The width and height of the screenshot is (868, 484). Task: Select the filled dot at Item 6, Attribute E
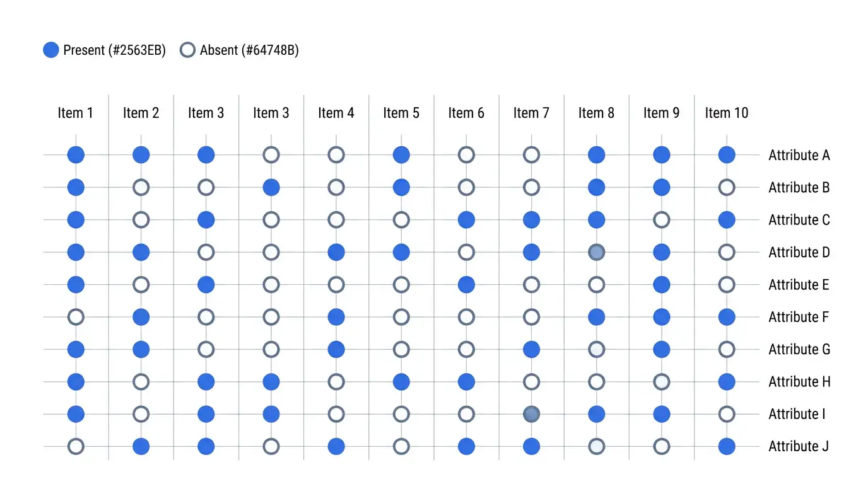(x=466, y=284)
